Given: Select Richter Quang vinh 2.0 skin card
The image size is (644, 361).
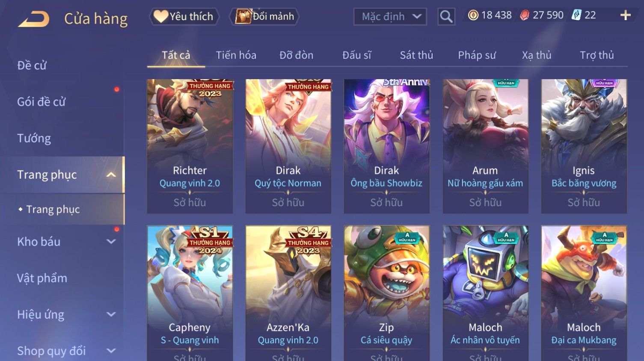Looking at the screenshot, I should 190,146.
